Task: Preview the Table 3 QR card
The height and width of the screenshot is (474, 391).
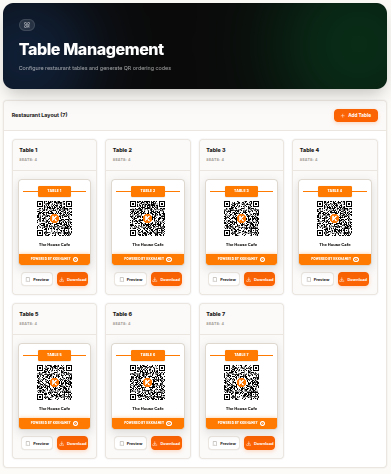Action: tap(224, 279)
